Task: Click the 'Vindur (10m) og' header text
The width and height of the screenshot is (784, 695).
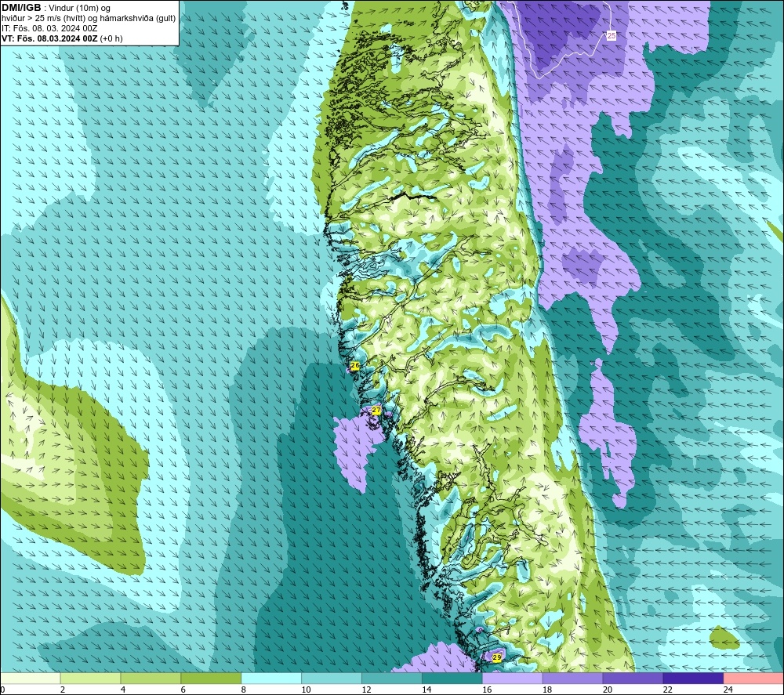Action: 79,8
